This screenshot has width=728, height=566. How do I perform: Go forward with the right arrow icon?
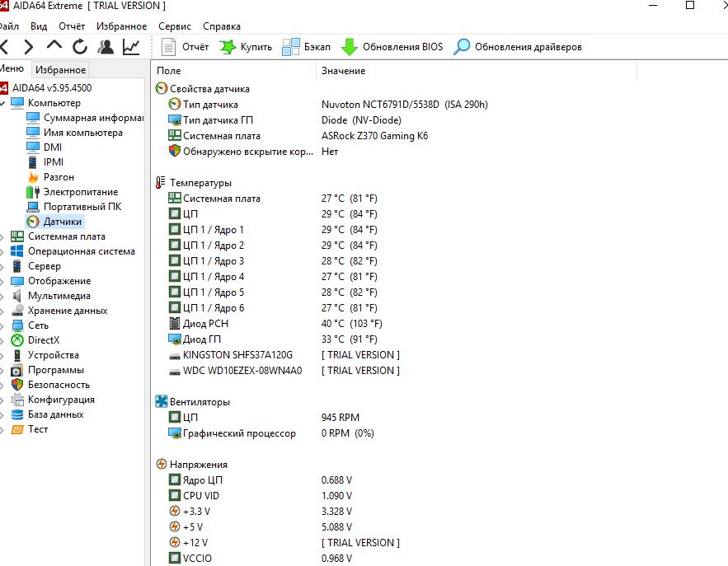[29, 47]
